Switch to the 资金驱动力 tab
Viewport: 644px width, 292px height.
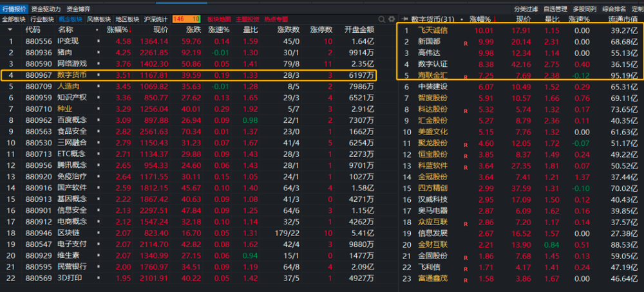click(46, 9)
